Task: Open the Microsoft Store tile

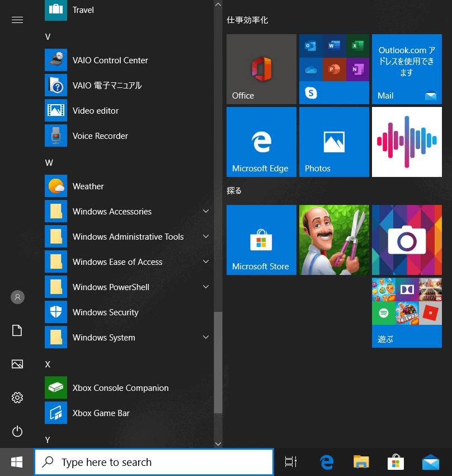Action: pos(261,240)
